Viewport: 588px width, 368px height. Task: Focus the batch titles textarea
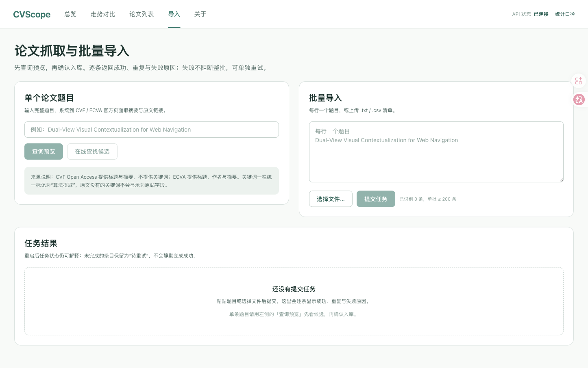pyautogui.click(x=436, y=152)
